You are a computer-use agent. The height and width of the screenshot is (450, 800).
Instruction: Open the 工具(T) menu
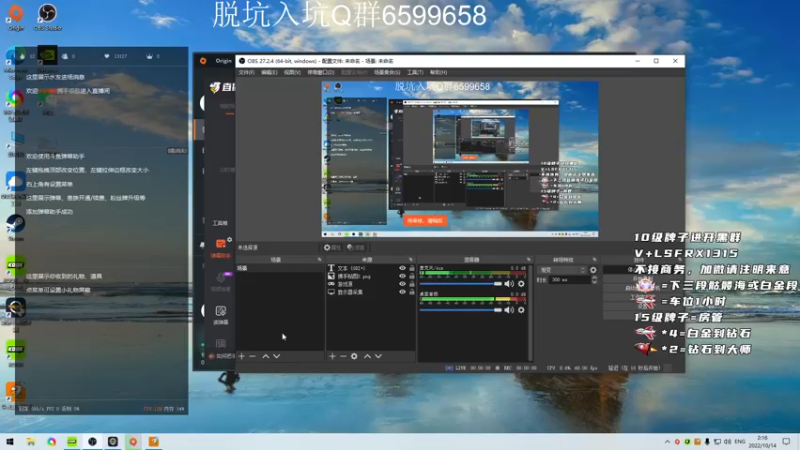click(x=415, y=72)
